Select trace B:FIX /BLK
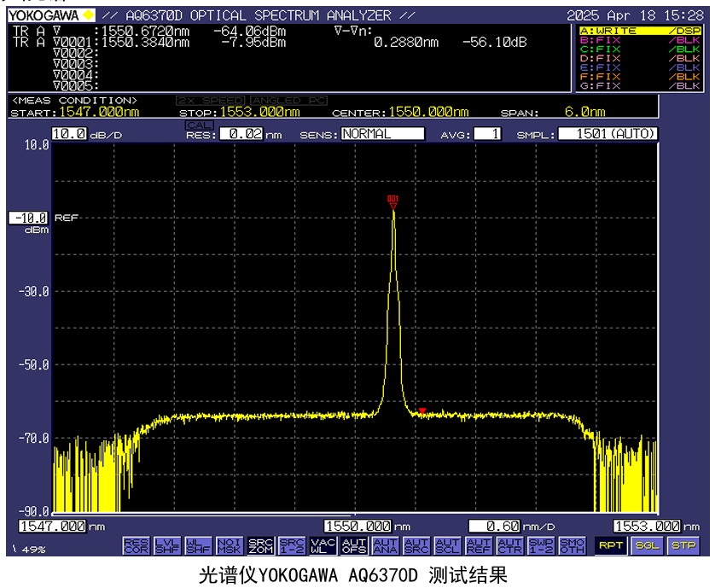 point(640,40)
